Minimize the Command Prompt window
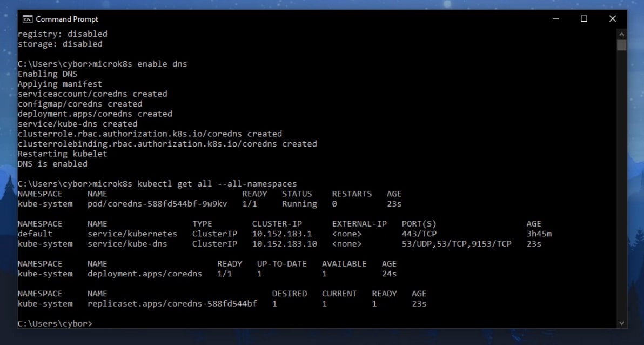 [x=556, y=19]
